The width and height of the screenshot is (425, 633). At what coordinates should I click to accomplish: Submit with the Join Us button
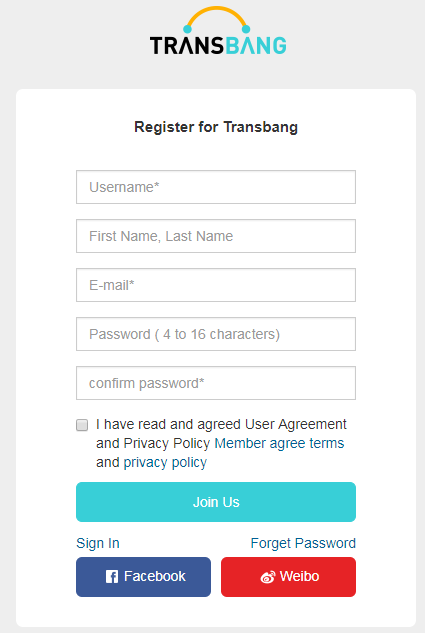[x=216, y=502]
